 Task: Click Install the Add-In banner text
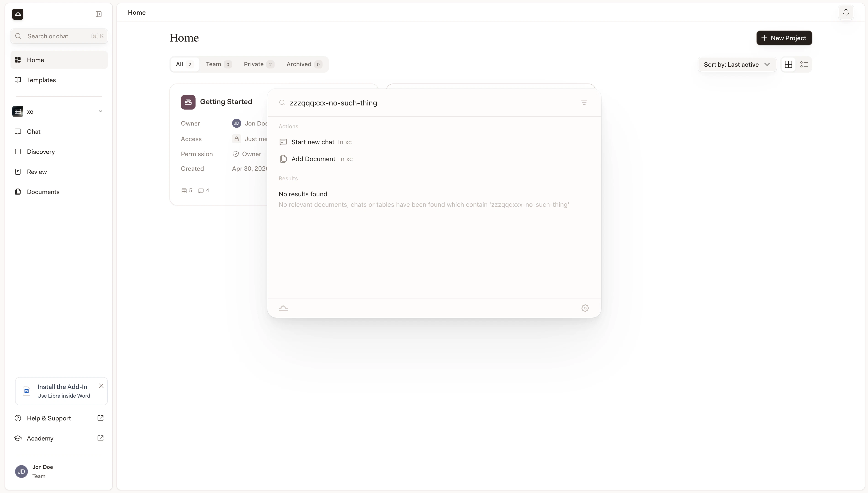(62, 387)
